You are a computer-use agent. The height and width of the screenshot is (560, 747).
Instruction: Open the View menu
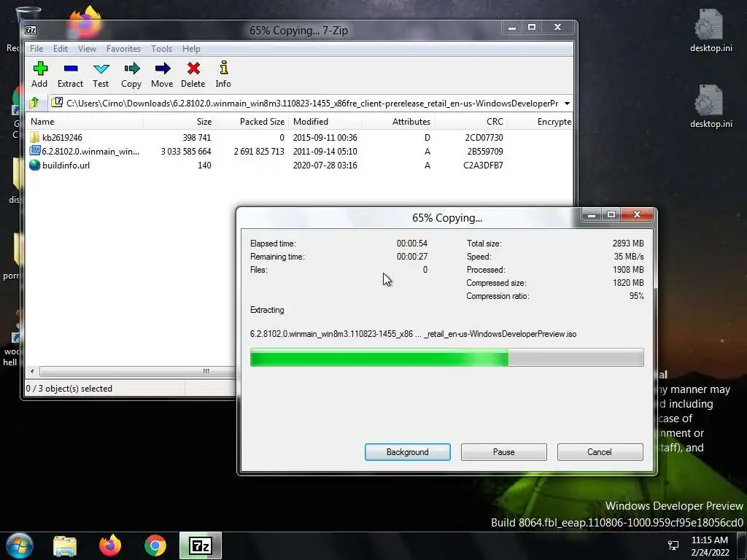coord(88,49)
